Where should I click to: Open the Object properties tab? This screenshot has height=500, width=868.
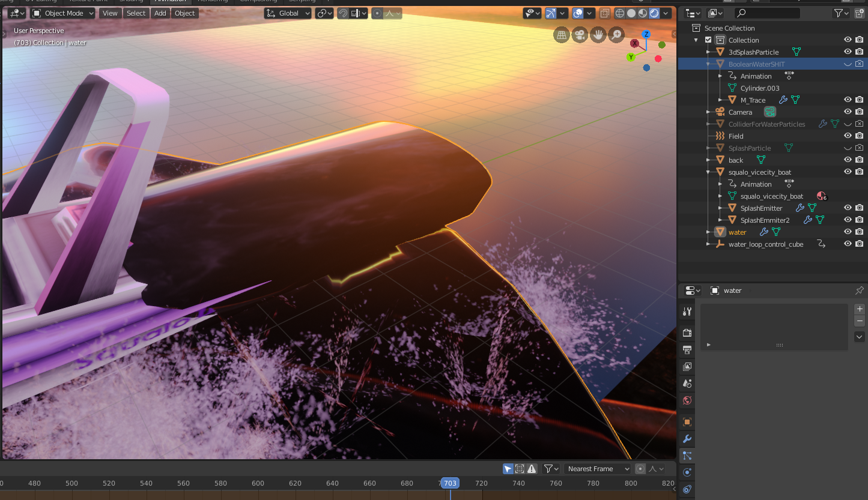click(x=687, y=422)
